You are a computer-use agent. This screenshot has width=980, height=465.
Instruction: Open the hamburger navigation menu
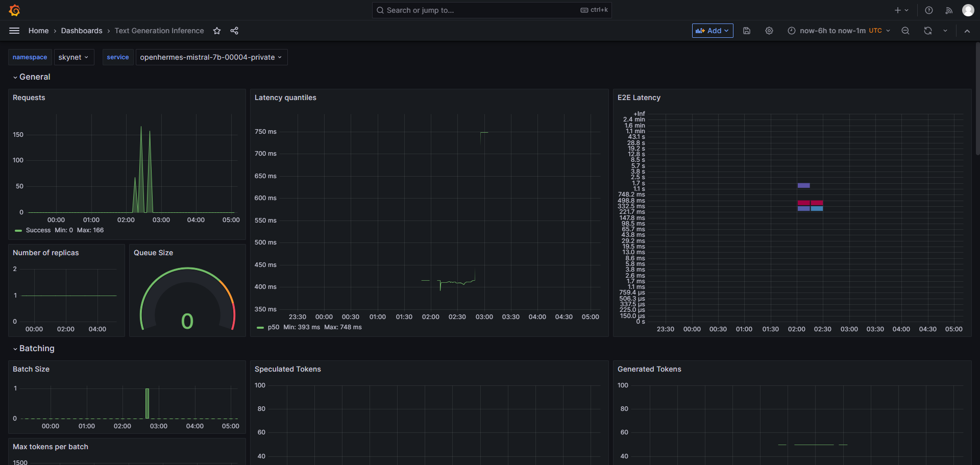[x=14, y=31]
